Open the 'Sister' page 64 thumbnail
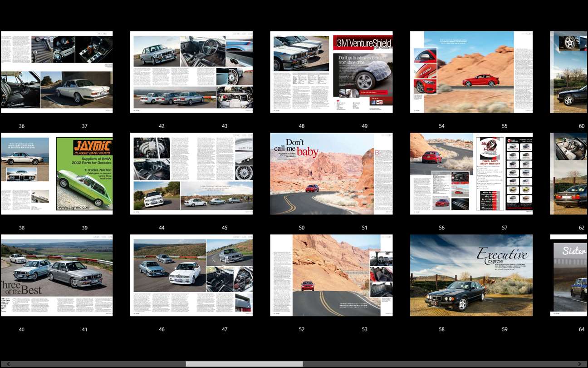Screen dimensions: 588x368 click(x=569, y=275)
